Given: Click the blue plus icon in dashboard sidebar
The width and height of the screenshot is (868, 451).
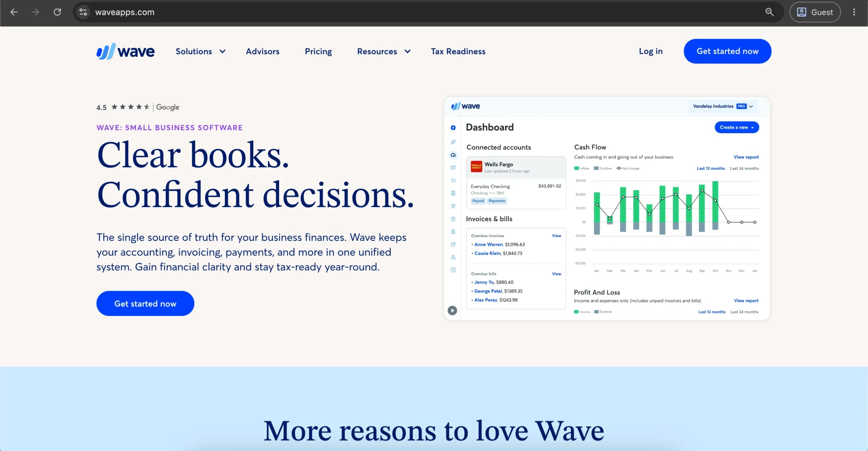Looking at the screenshot, I should coord(453,128).
